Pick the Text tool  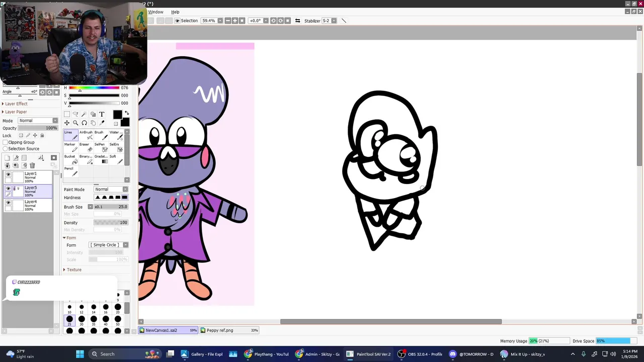(102, 114)
